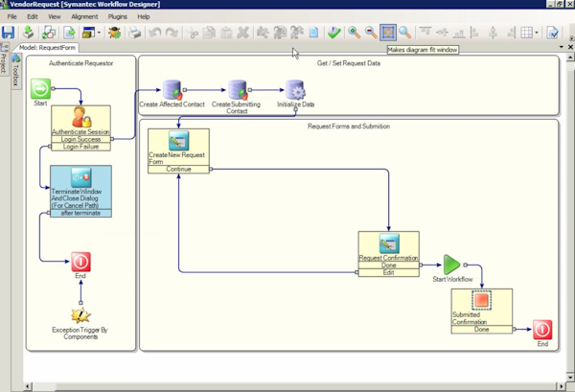Click the vertical scrollbar down arrow
Screen dimensions: 575x392
[x=570, y=377]
